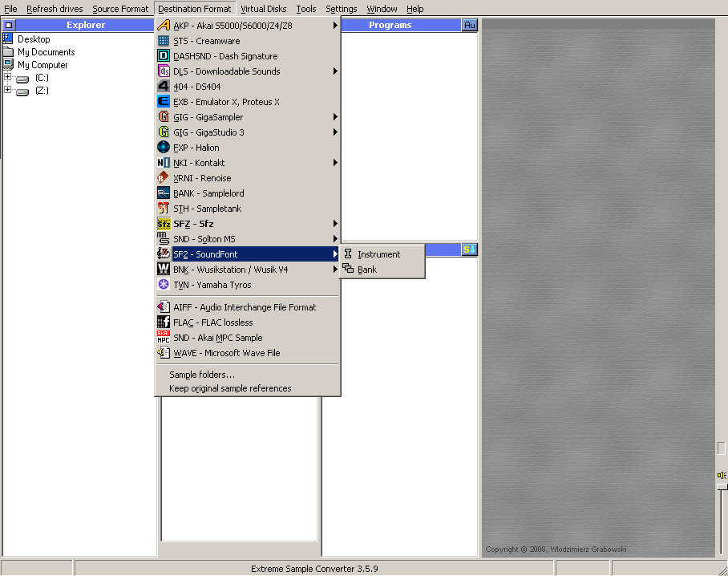Screen dimensions: 728x576
Task: Open the BNK Wusikstation submenu arrow
Action: pyautogui.click(x=335, y=270)
